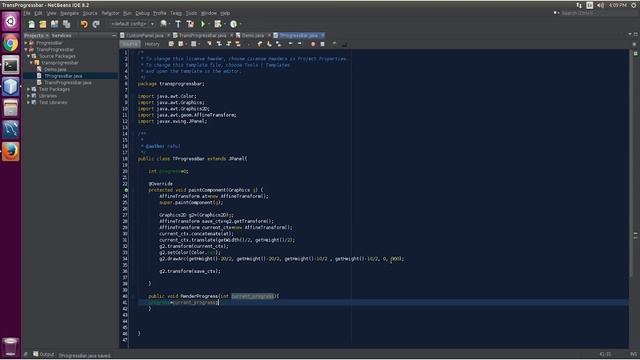
Task: Click the '@Override' annotation text
Action: [x=160, y=184]
